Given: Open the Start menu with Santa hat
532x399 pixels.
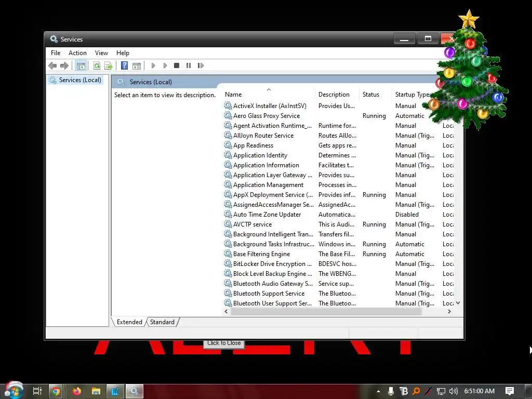Looking at the screenshot, I should tap(14, 390).
